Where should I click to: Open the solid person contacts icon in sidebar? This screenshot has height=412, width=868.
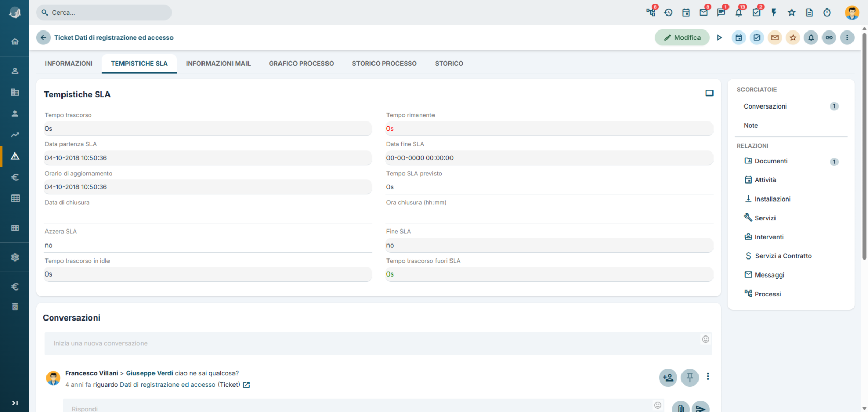coord(15,113)
